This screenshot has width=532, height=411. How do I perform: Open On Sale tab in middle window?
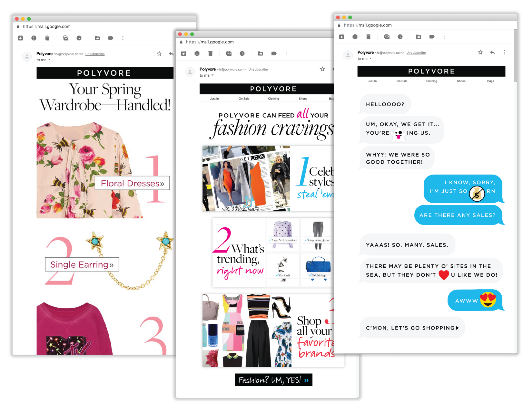tap(244, 99)
